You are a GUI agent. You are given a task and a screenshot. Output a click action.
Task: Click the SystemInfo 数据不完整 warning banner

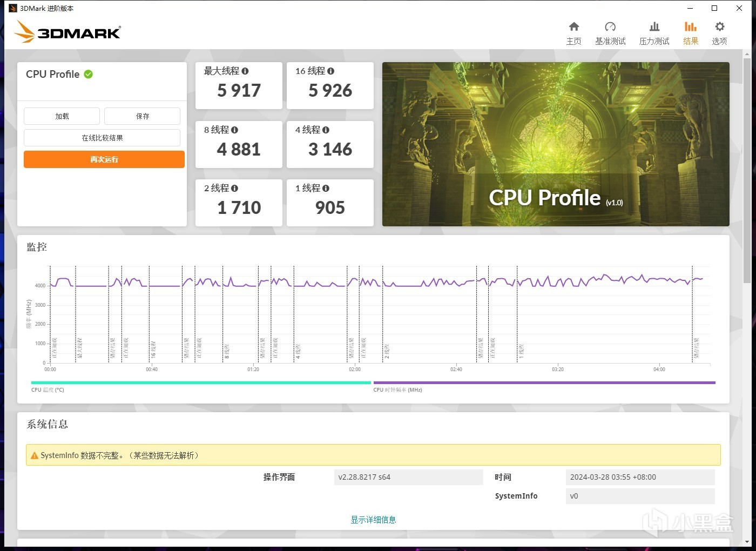coord(373,455)
